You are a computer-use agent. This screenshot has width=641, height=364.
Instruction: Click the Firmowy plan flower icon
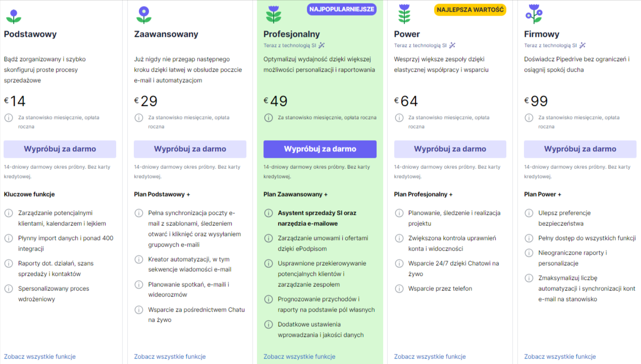tap(533, 14)
